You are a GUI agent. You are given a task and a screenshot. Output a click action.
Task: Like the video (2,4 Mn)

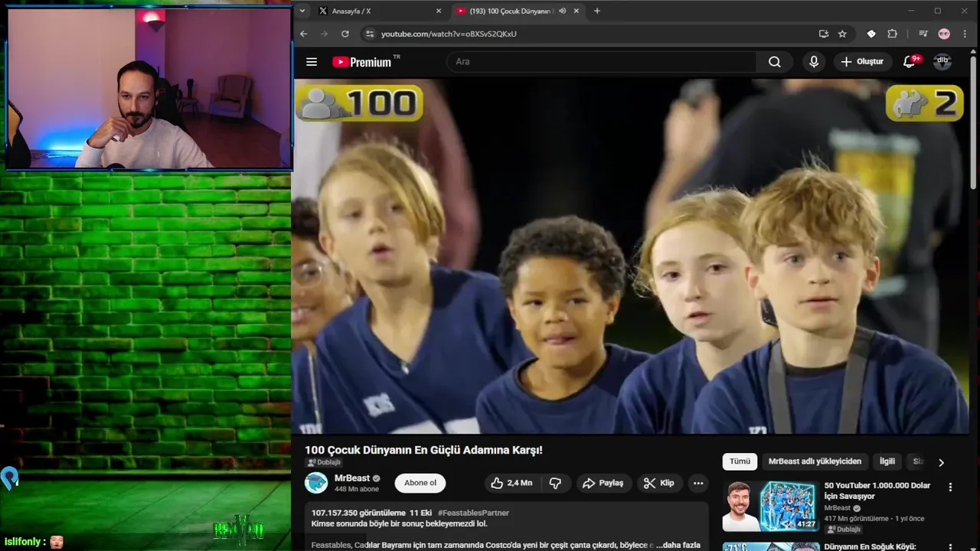pos(511,483)
